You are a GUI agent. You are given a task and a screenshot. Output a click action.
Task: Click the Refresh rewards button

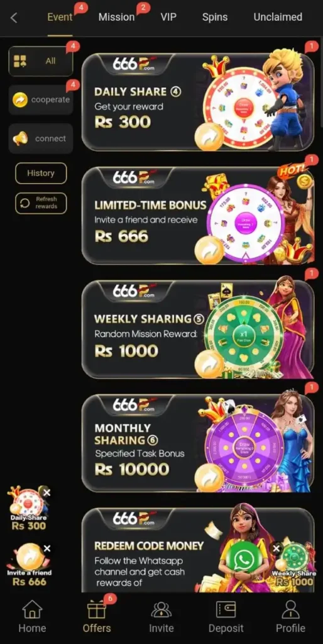tap(41, 203)
